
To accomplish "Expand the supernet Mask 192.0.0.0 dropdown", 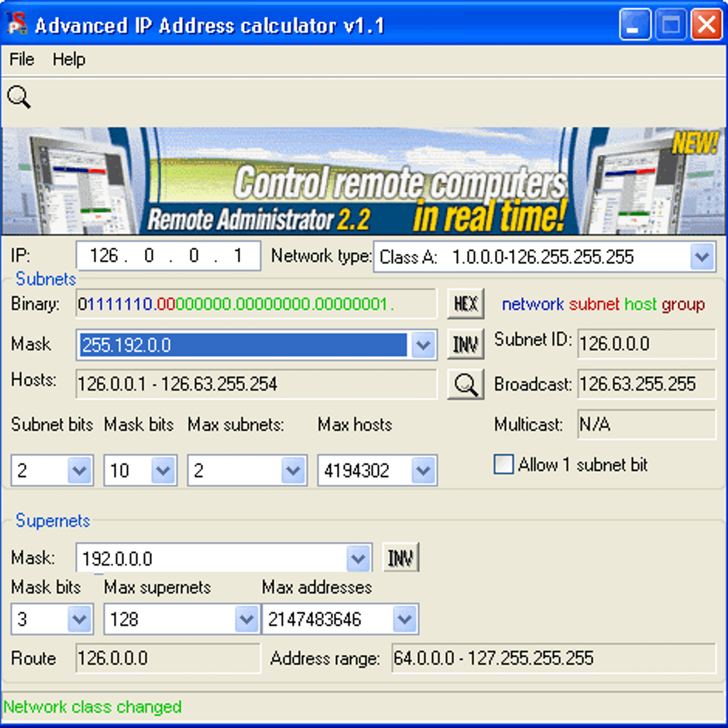I will [358, 558].
